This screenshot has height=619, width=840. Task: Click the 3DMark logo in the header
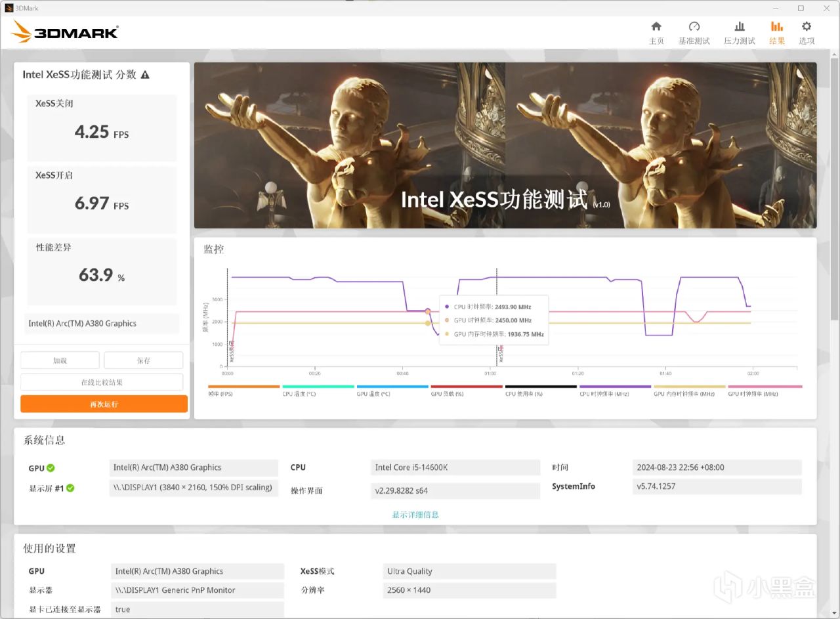[x=65, y=32]
